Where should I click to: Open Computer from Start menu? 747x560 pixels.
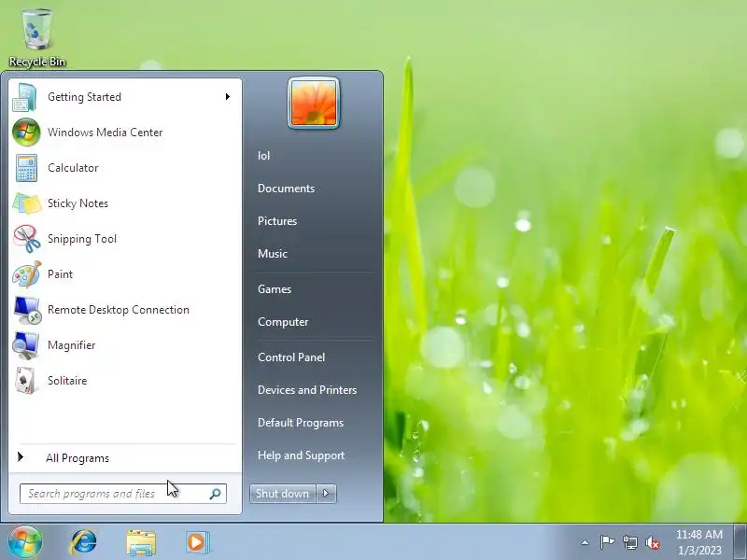(283, 322)
